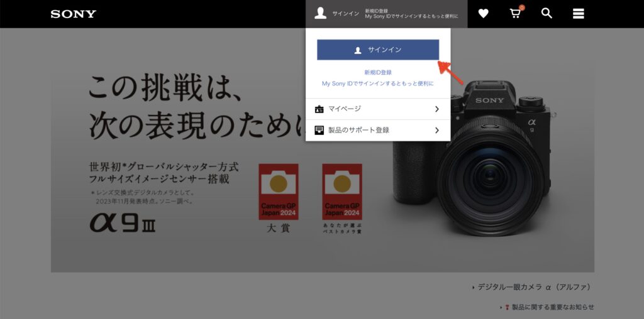Select the マイページ menu entry
The image size is (644, 319).
[x=345, y=109]
